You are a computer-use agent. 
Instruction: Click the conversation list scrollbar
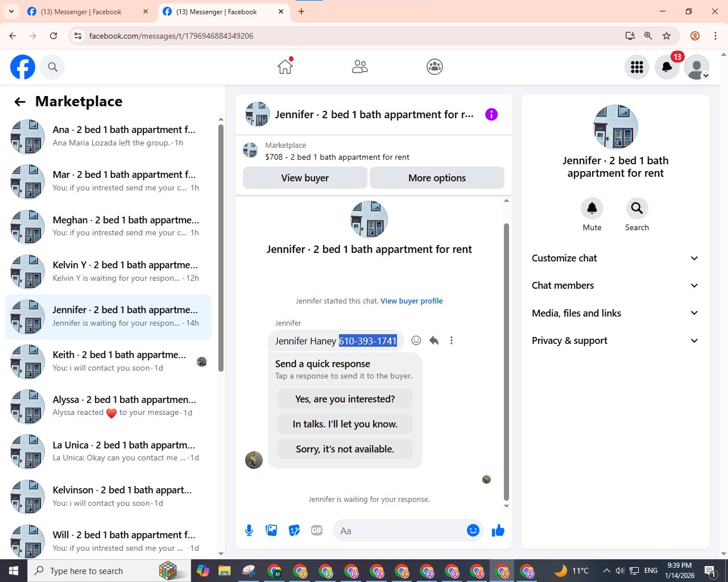click(x=221, y=248)
